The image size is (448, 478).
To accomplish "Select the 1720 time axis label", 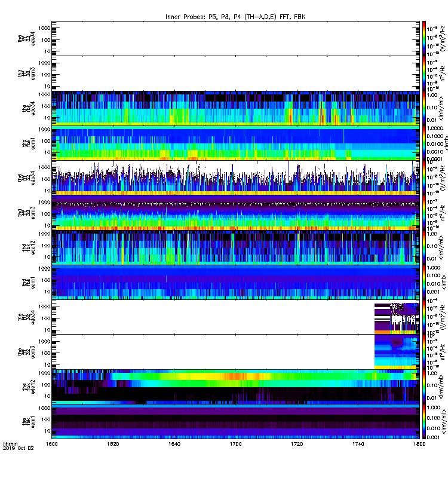I will coord(297,444).
